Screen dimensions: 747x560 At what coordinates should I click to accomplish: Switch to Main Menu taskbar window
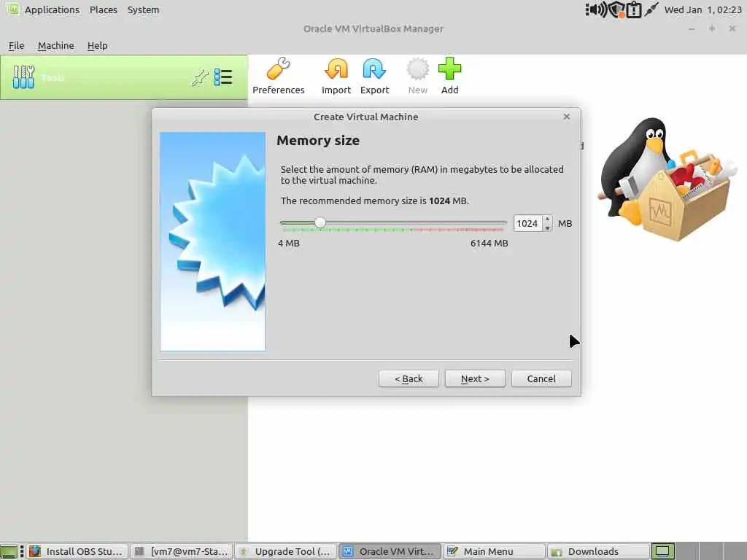(x=494, y=551)
